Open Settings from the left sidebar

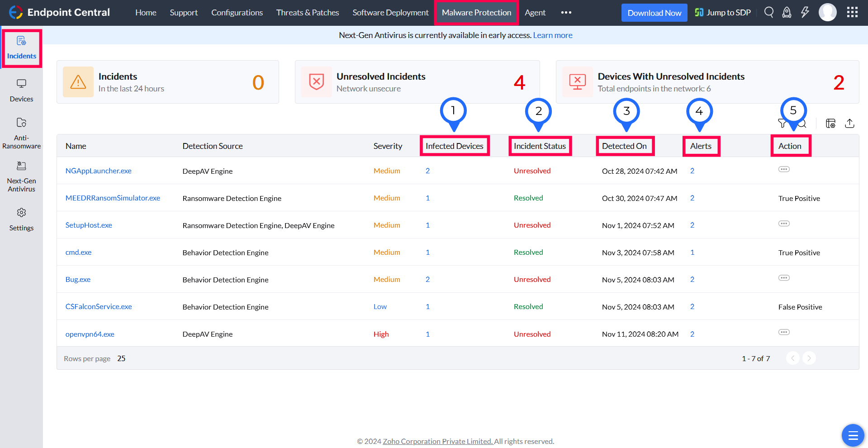click(x=21, y=219)
